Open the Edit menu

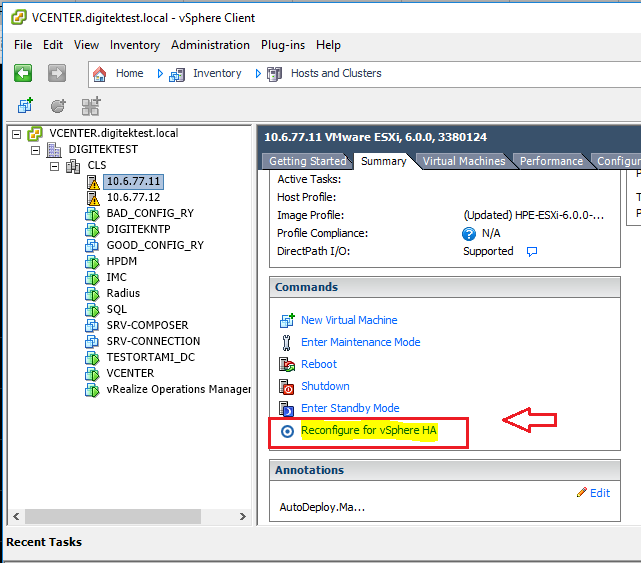tap(53, 45)
